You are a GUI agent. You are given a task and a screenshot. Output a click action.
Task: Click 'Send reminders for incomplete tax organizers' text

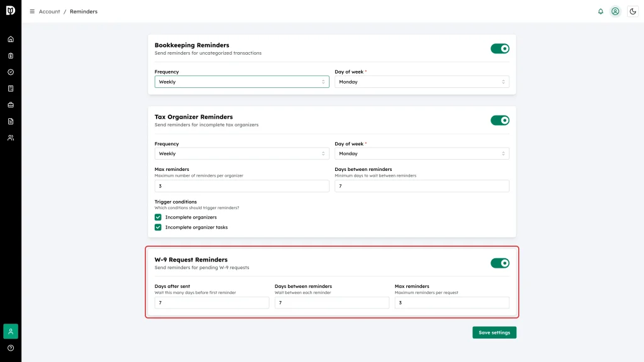pos(206,125)
